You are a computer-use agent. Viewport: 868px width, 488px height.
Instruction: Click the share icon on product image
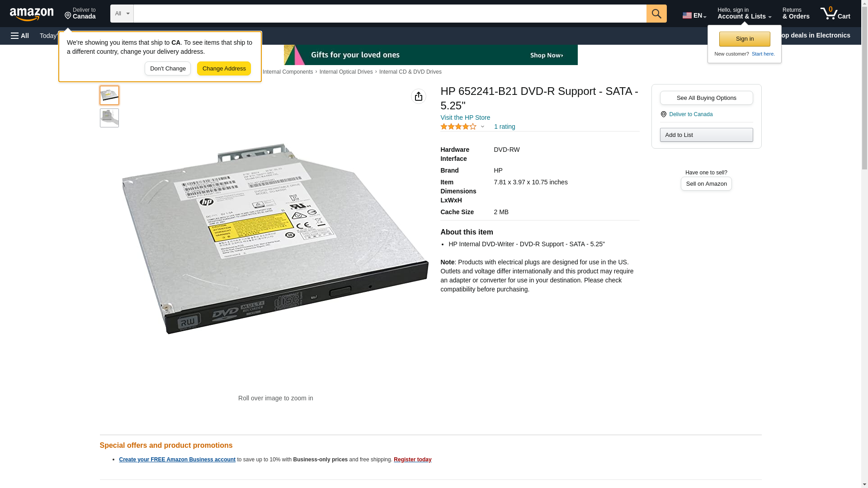418,96
